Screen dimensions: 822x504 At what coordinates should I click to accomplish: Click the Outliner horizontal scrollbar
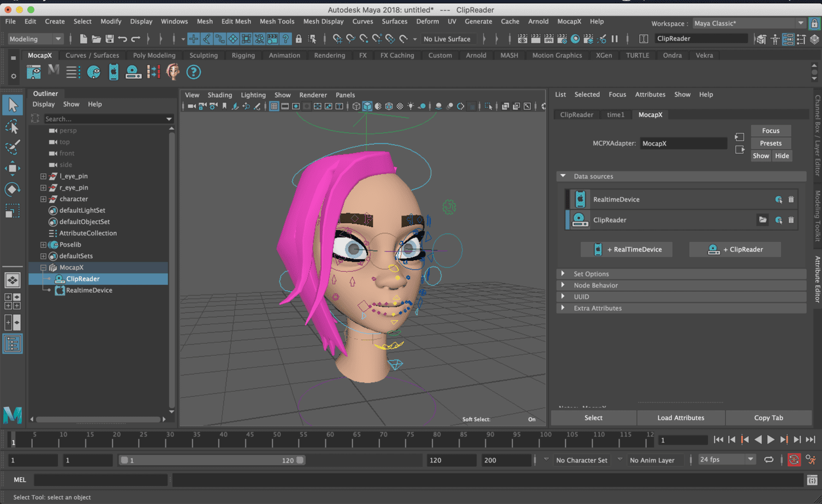click(98, 419)
